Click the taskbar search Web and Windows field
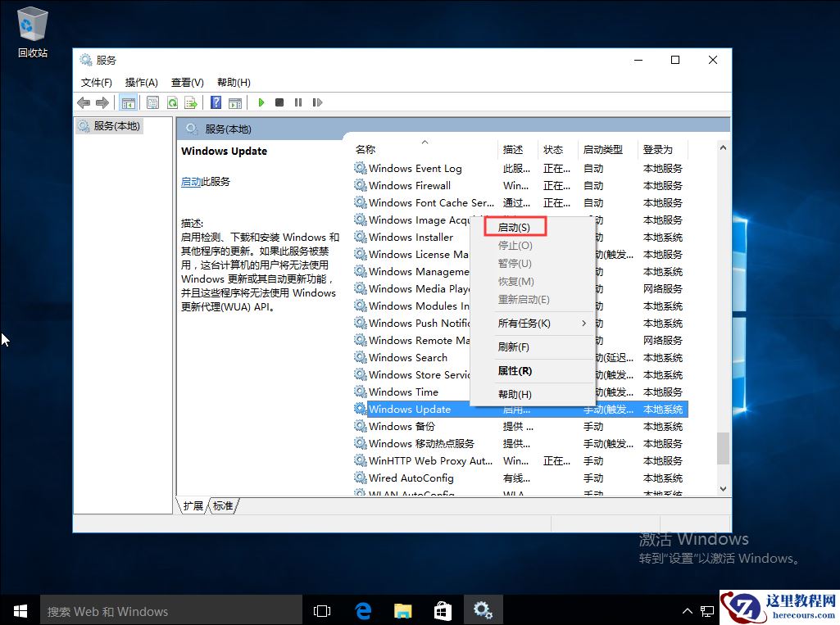 coord(172,609)
